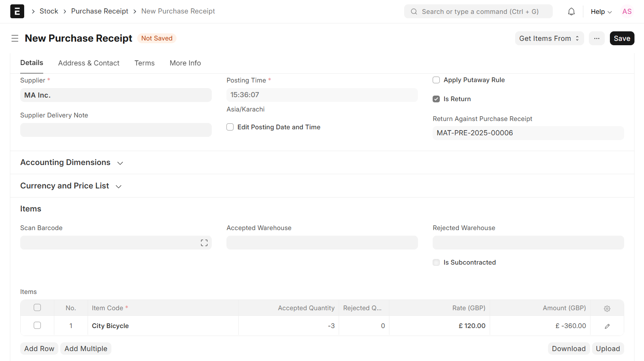This screenshot has height=361, width=644.
Task: Open the three-dots more actions menu
Action: pos(596,38)
